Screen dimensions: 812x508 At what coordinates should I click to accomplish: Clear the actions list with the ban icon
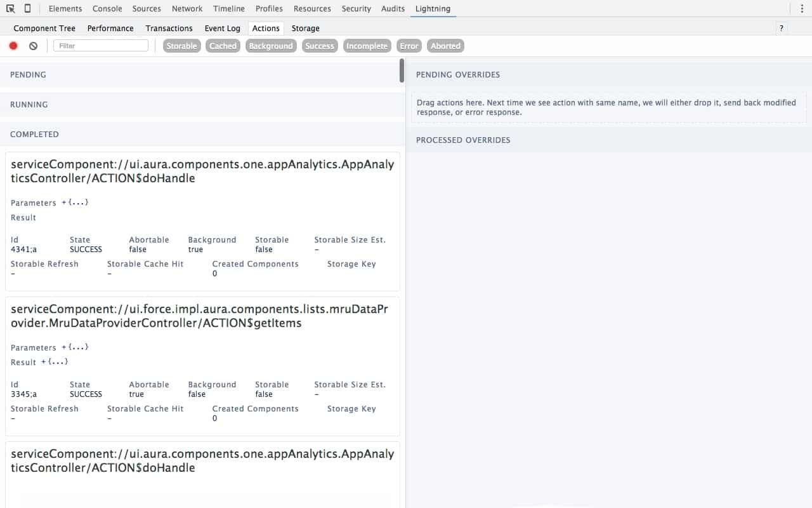[34, 46]
